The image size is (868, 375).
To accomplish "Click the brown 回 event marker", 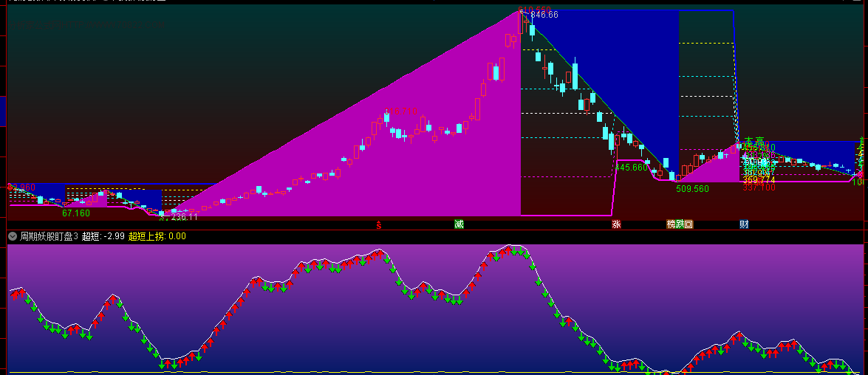I will pyautogui.click(x=688, y=224).
